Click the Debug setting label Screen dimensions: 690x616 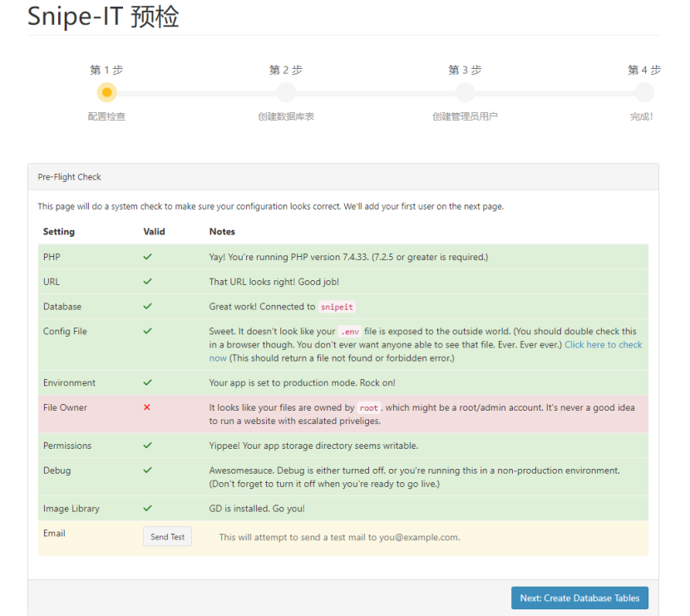[57, 471]
